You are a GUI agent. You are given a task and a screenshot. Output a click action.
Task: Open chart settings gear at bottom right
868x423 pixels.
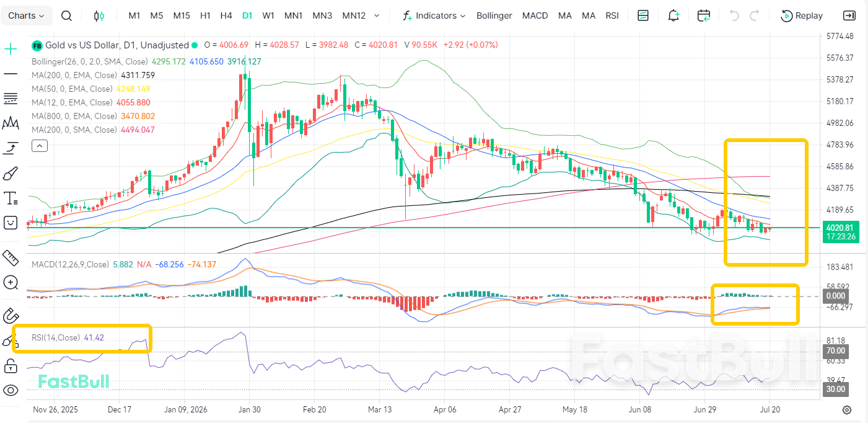[847, 409]
